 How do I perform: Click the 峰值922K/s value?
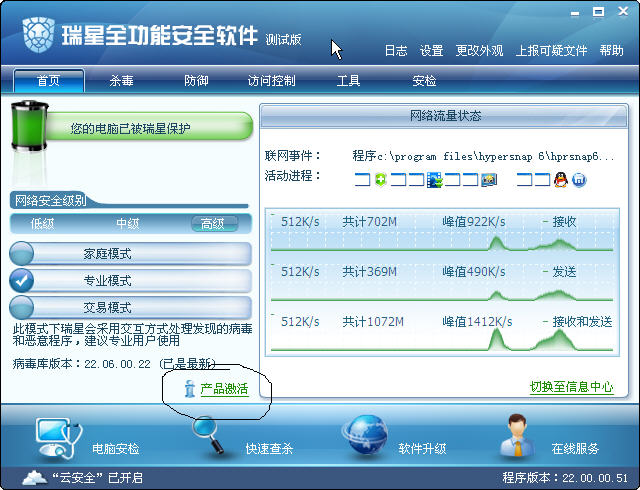tap(473, 222)
